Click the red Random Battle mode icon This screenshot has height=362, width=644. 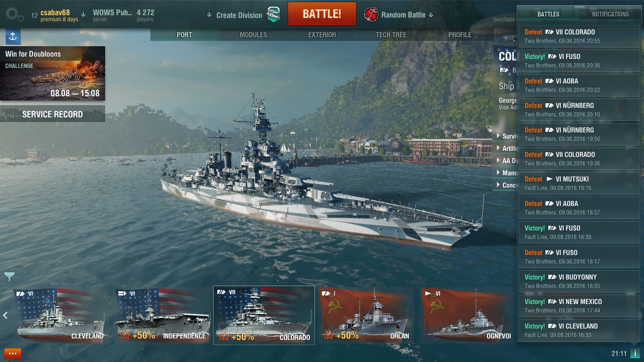click(371, 15)
